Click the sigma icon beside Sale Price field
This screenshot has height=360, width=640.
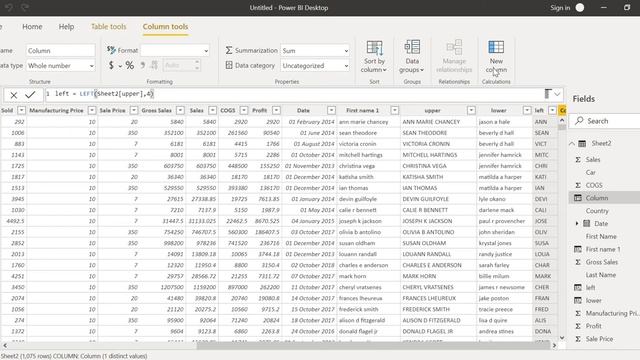pyautogui.click(x=578, y=339)
